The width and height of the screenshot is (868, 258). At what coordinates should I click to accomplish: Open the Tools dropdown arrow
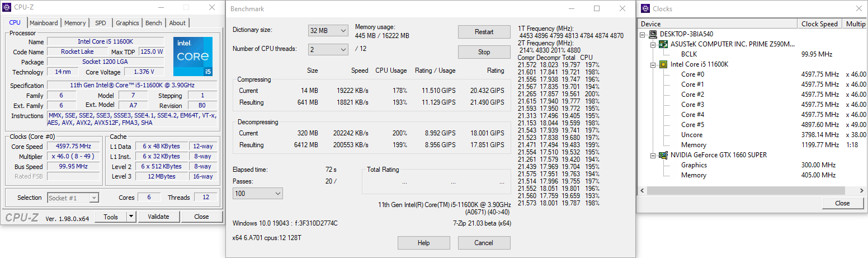click(x=131, y=217)
